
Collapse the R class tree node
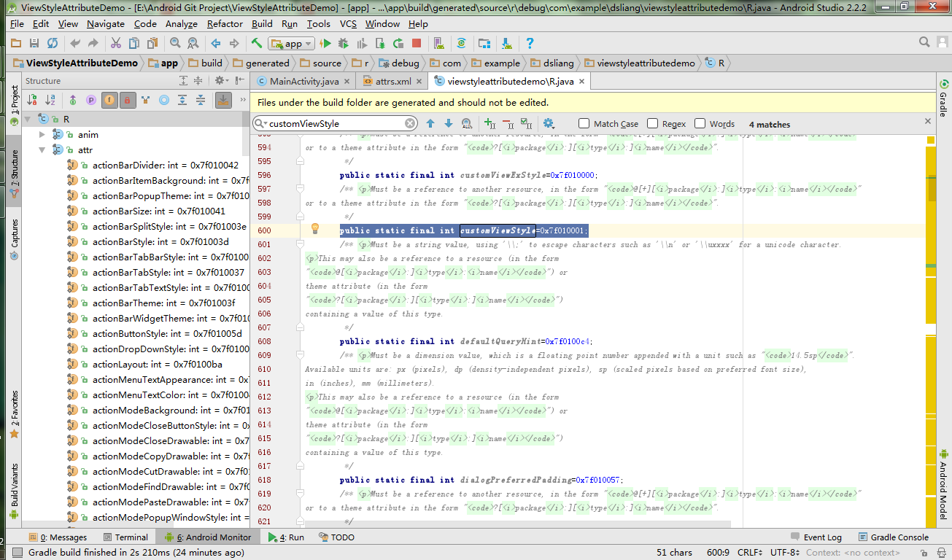pyautogui.click(x=28, y=119)
